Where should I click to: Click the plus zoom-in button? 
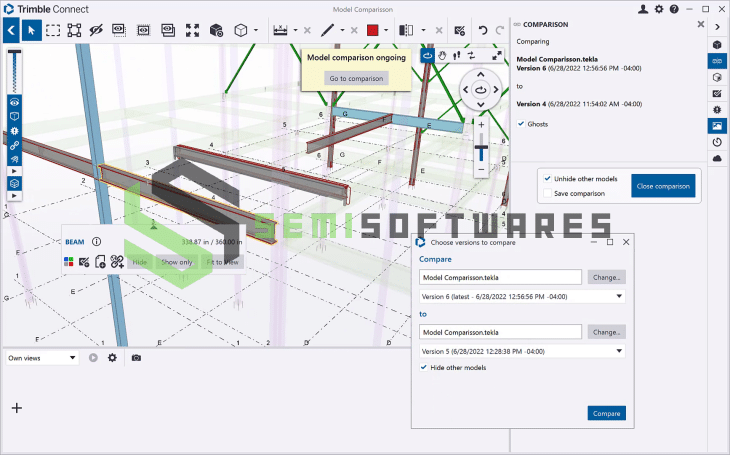coord(481,125)
